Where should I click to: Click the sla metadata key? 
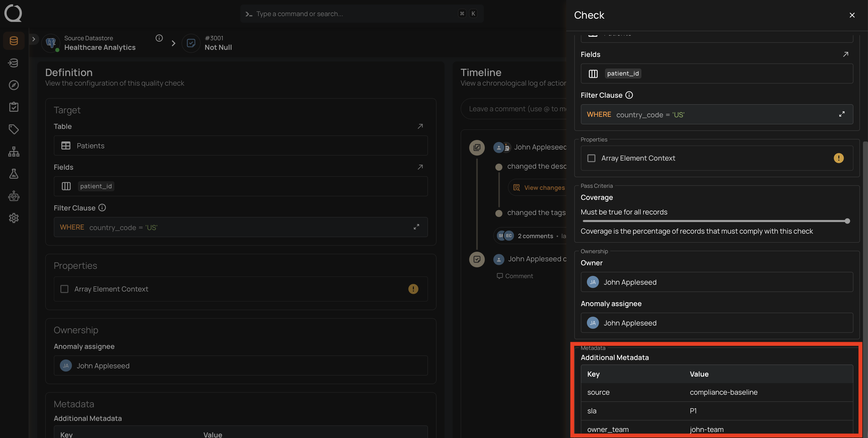click(x=592, y=411)
